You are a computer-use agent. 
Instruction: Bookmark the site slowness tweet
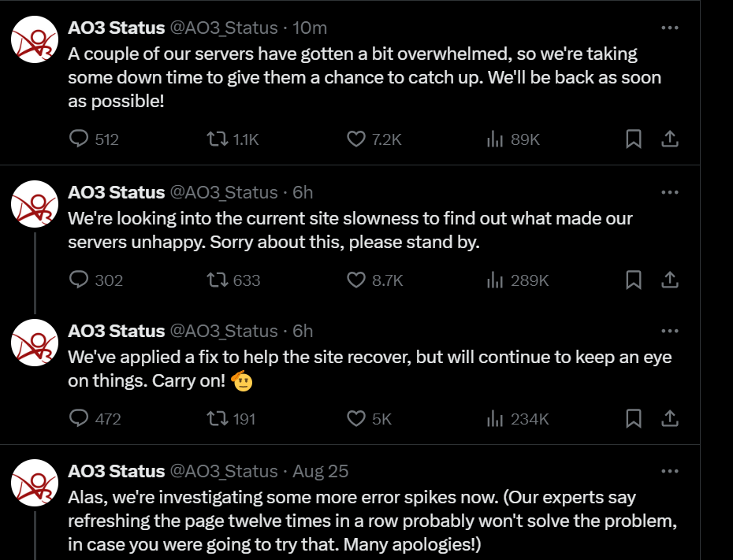[x=634, y=280]
